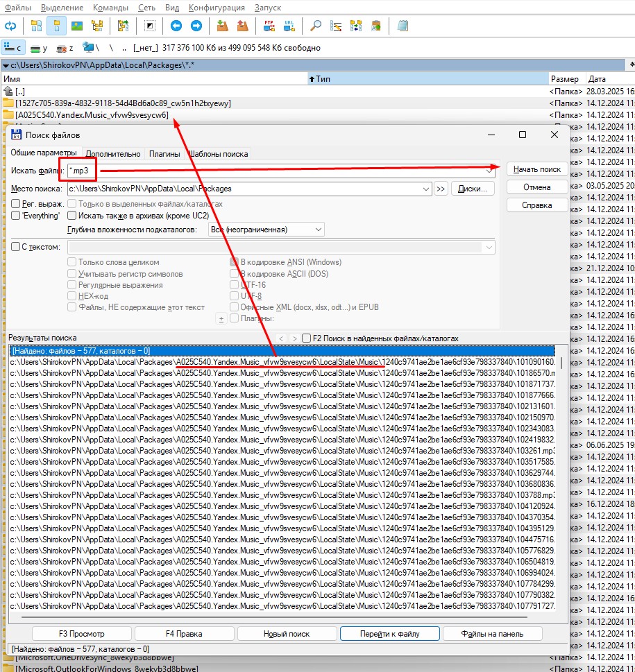
Task: Click the 'Начать поиск' button
Action: (536, 169)
